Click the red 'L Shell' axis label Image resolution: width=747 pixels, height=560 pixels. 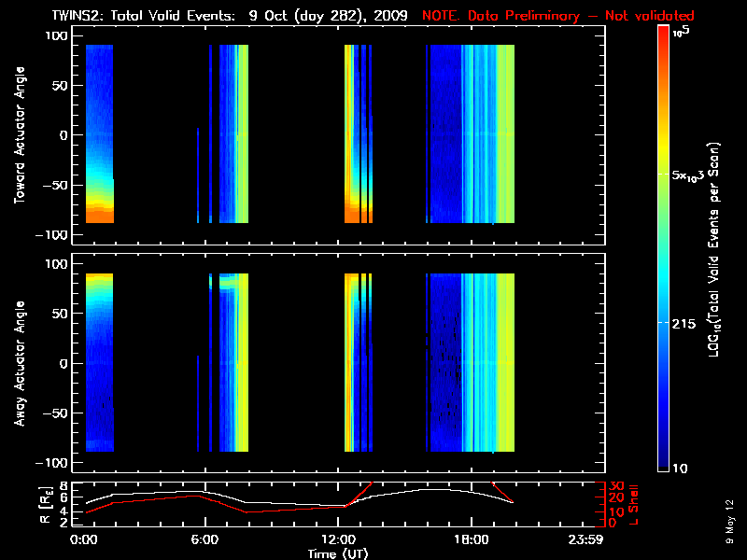tap(633, 505)
